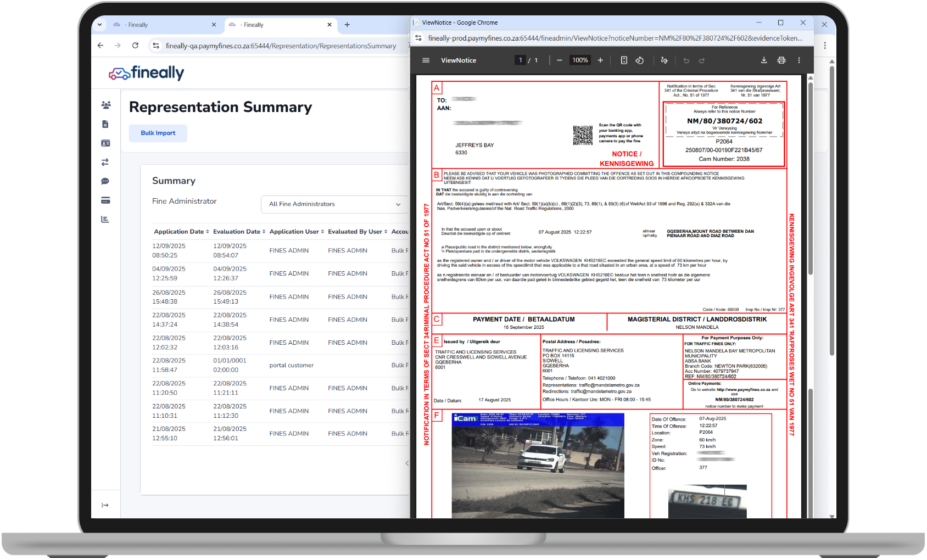Viewport: 927px width, 560px height.
Task: Open the documents icon in the Fineally sidebar
Action: 105,124
